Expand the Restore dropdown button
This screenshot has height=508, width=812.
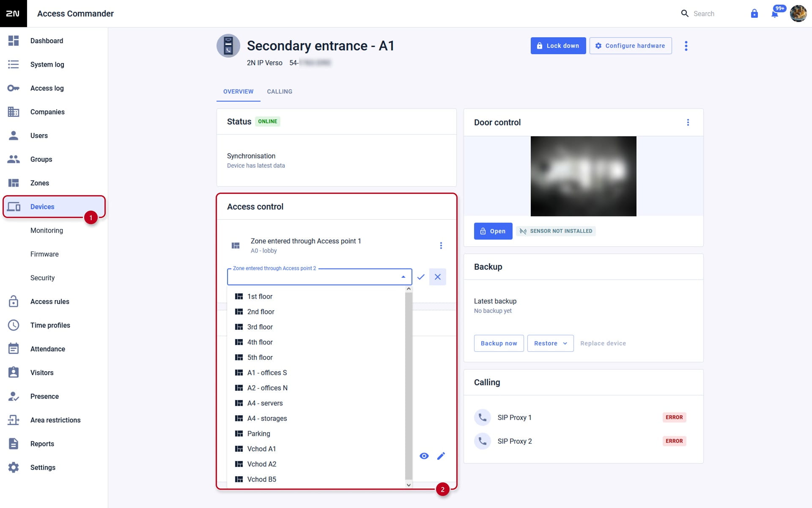point(550,343)
